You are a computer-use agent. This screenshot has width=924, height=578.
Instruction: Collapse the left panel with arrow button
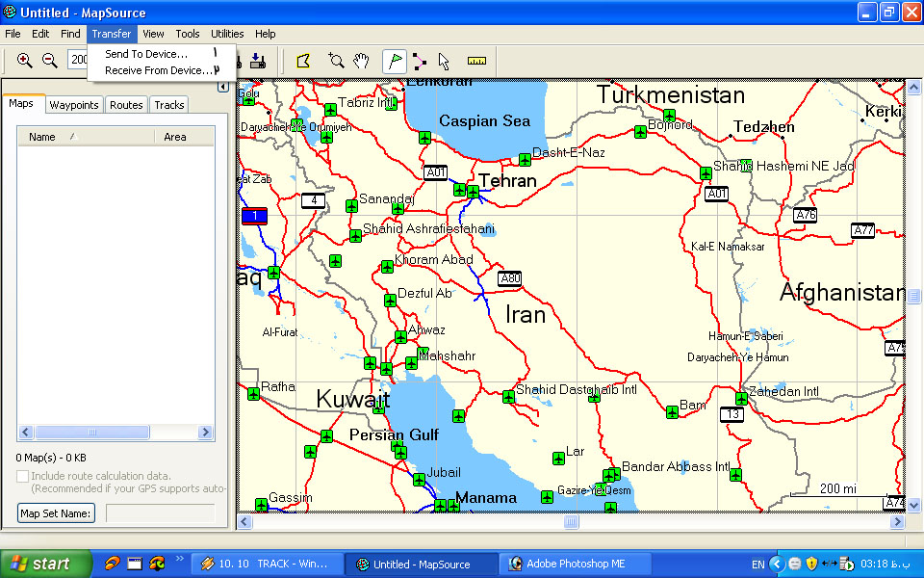click(x=222, y=87)
